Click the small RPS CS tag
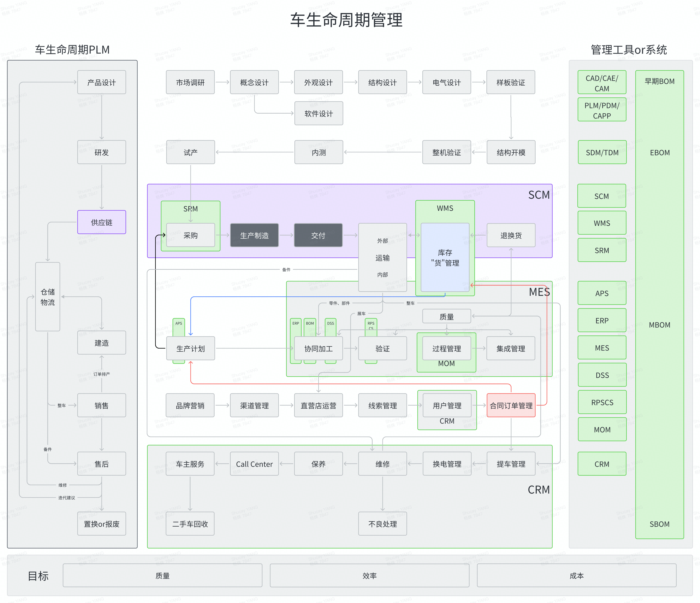The height and width of the screenshot is (603, 700). 371,325
